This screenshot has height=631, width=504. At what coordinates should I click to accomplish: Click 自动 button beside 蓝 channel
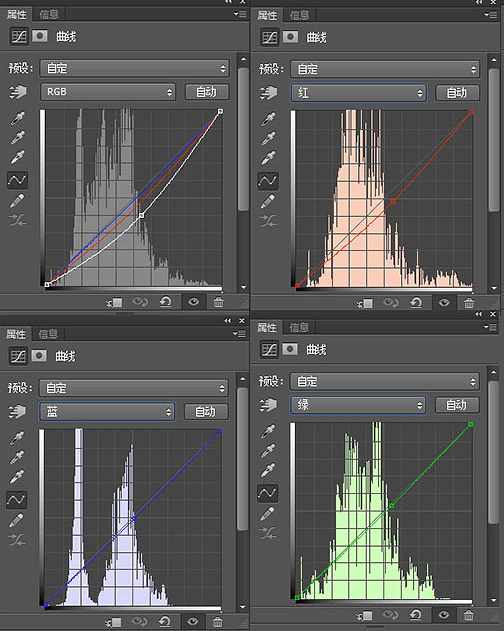206,412
